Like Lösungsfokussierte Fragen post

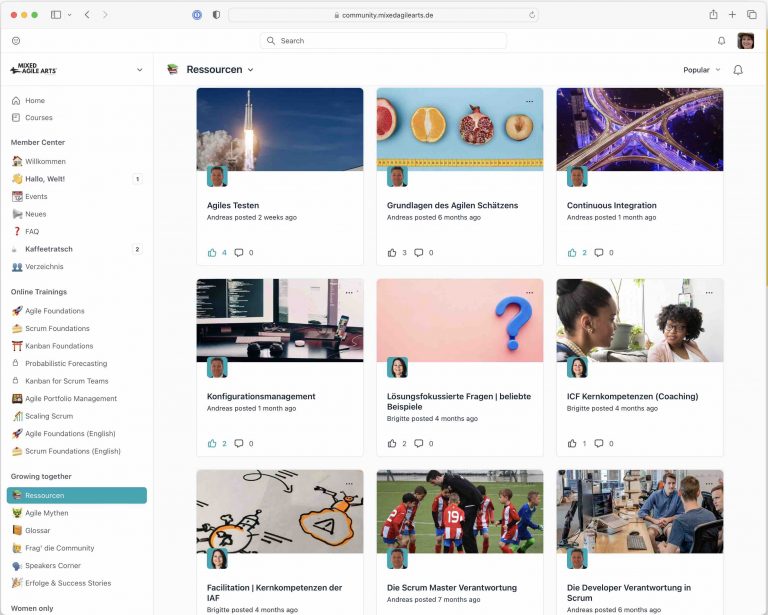point(392,444)
